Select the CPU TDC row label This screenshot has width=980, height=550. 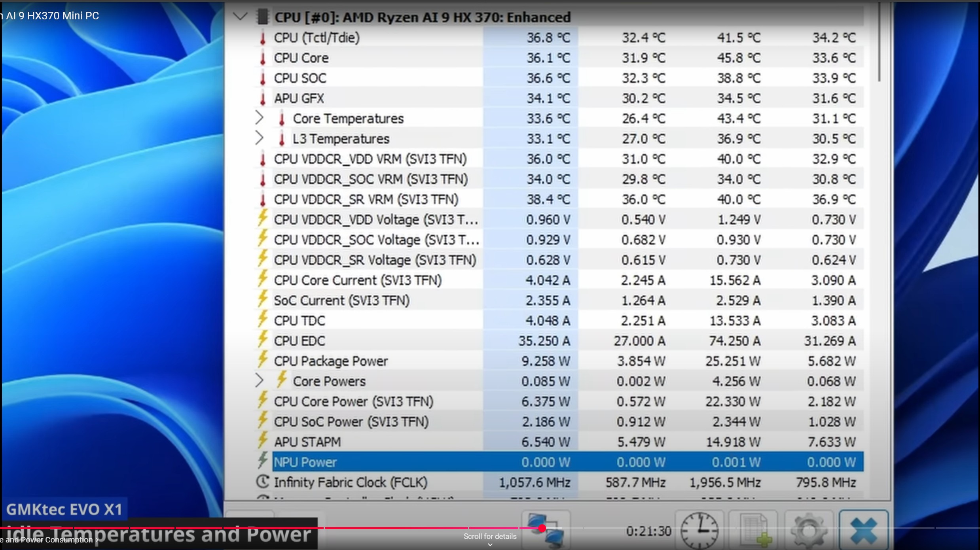299,321
